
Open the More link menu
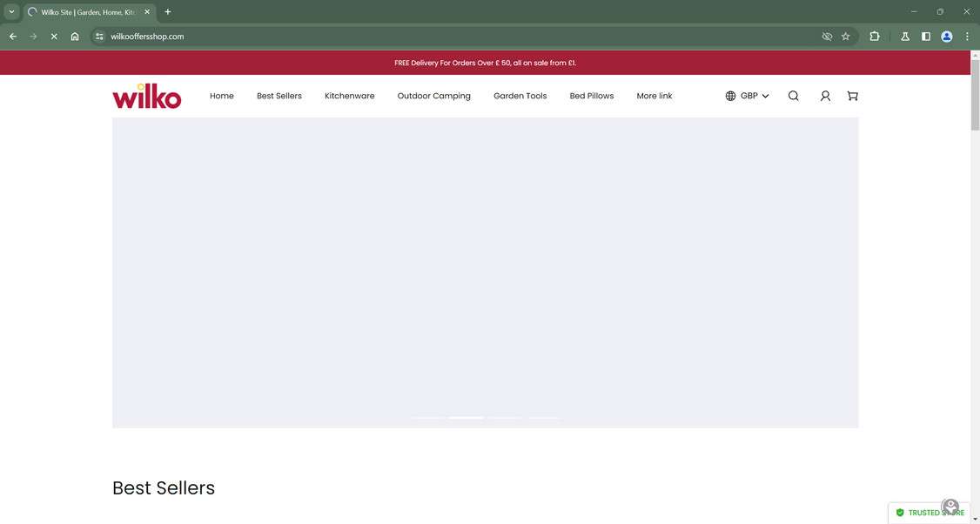point(654,96)
